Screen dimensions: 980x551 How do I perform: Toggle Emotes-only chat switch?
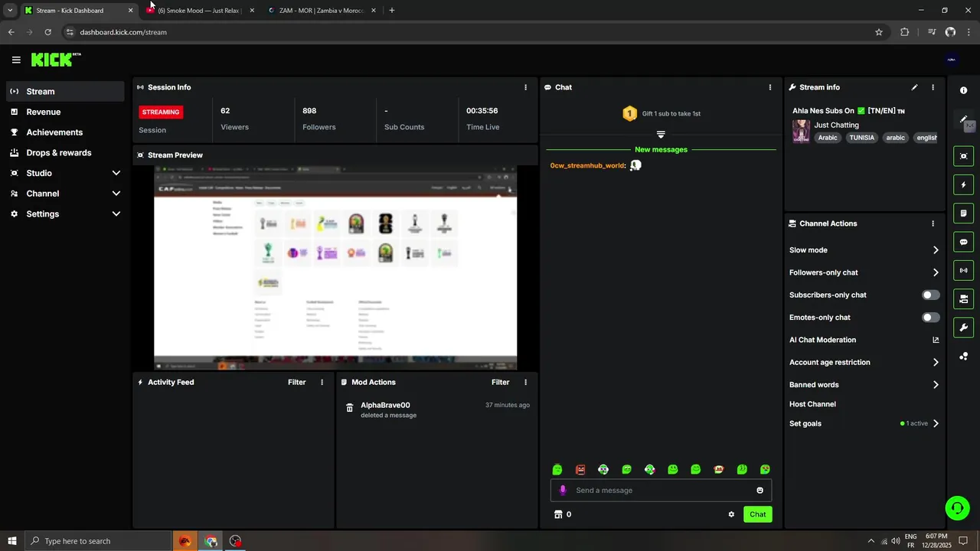click(x=930, y=317)
